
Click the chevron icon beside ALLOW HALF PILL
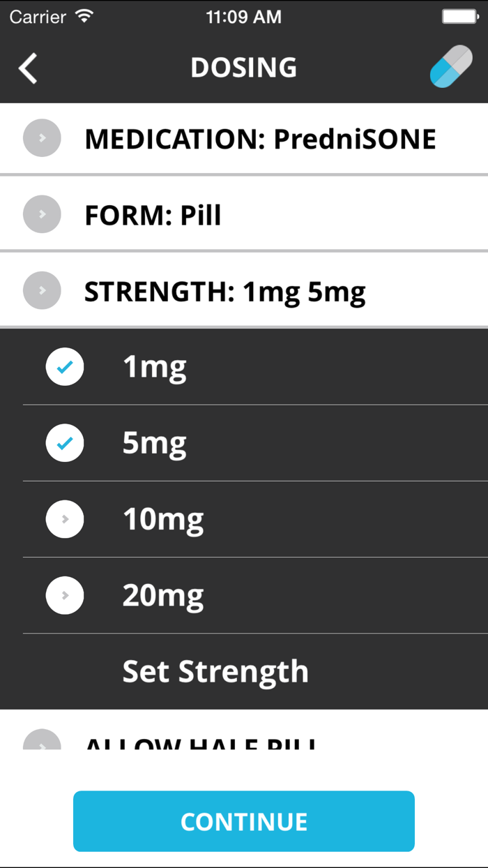click(x=42, y=742)
